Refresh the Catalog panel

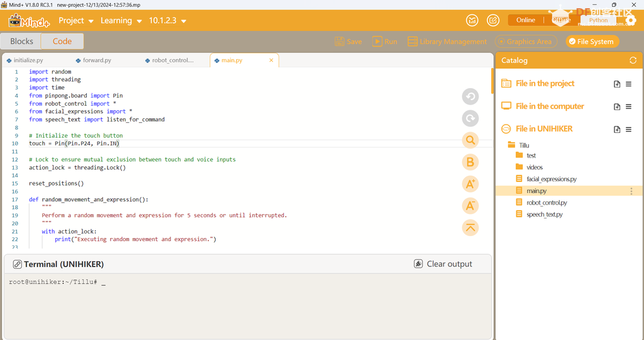[633, 60]
